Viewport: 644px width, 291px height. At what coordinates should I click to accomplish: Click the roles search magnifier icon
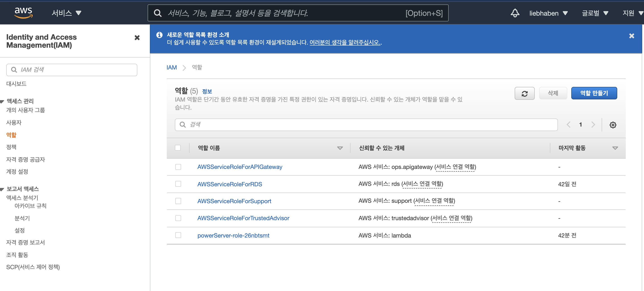(x=183, y=125)
